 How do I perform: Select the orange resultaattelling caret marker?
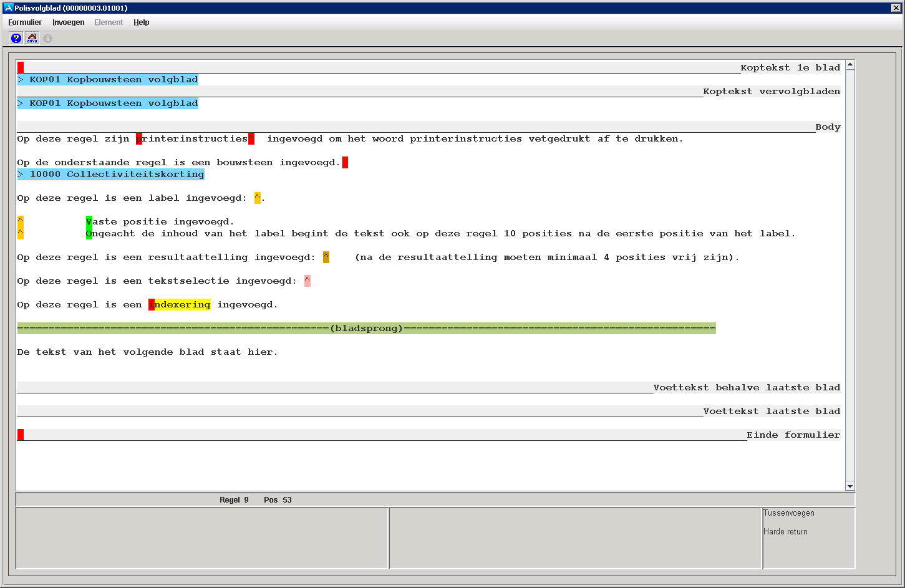[326, 258]
